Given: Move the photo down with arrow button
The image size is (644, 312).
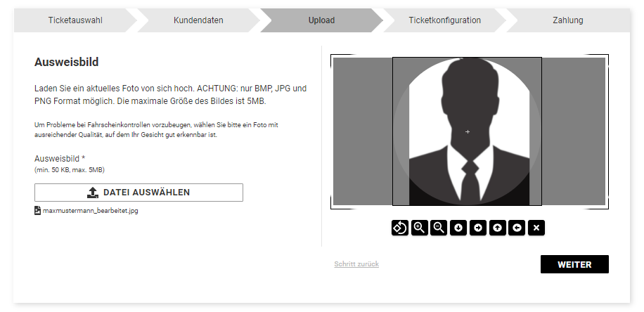Looking at the screenshot, I should click(458, 228).
